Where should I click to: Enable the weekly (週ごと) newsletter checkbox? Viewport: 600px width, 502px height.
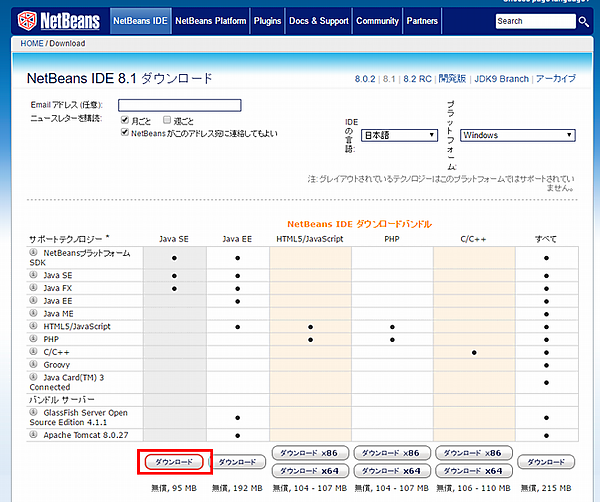(x=166, y=120)
